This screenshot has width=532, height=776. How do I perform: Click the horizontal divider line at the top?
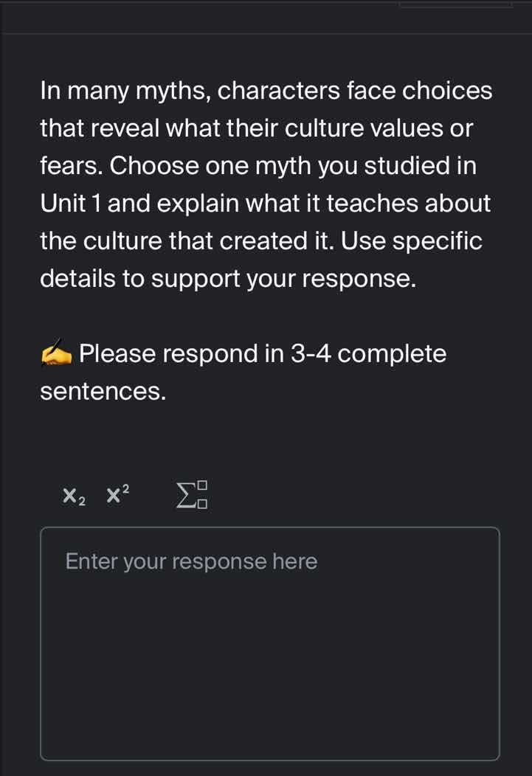pos(266,33)
